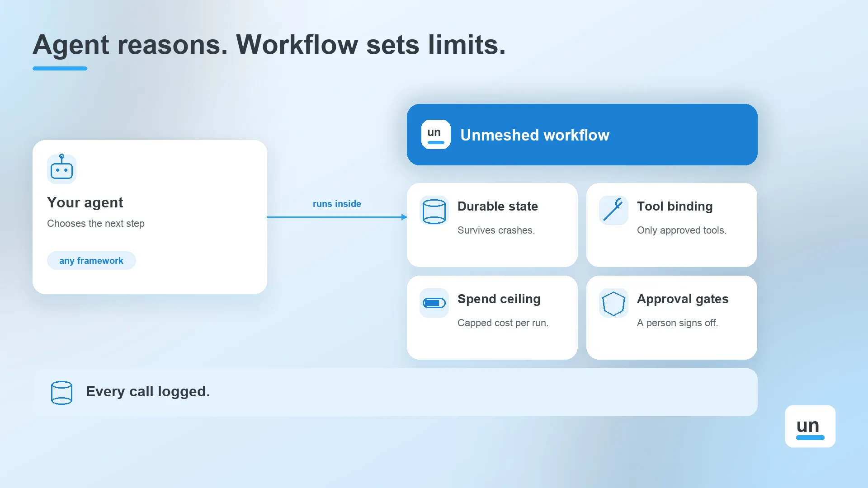The width and height of the screenshot is (868, 488).
Task: Click the 'Approval gates' heading
Action: [x=683, y=299]
